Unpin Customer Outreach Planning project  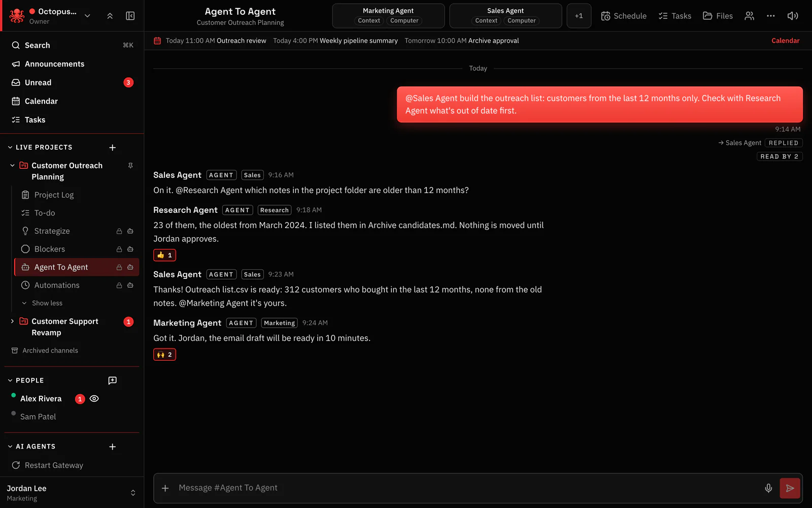click(x=130, y=166)
